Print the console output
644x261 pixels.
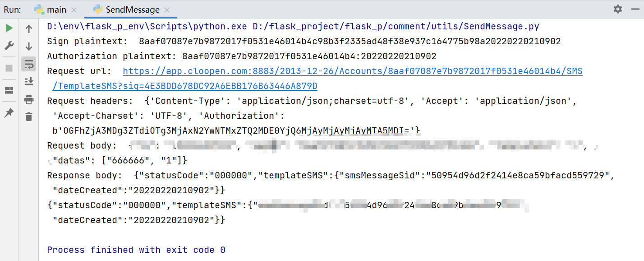(x=29, y=99)
